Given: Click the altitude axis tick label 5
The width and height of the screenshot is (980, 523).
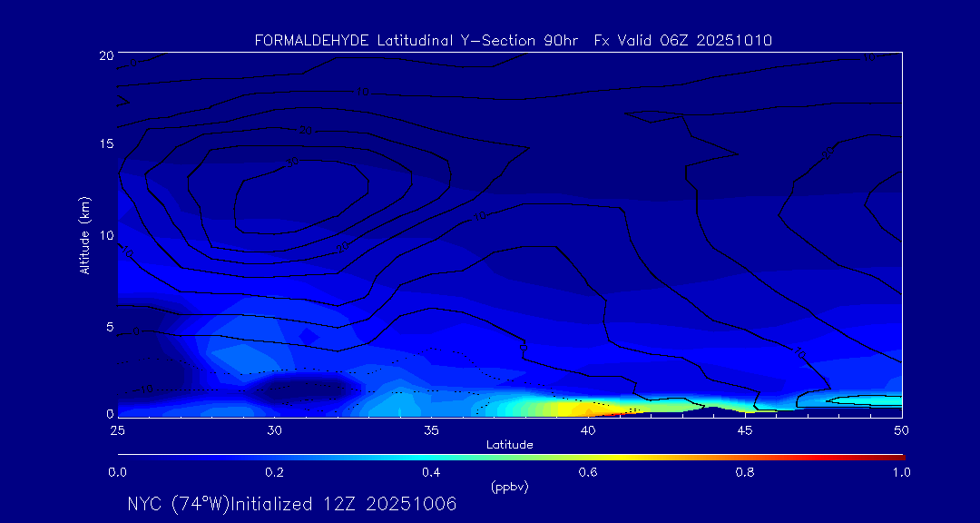Looking at the screenshot, I should tap(110, 327).
